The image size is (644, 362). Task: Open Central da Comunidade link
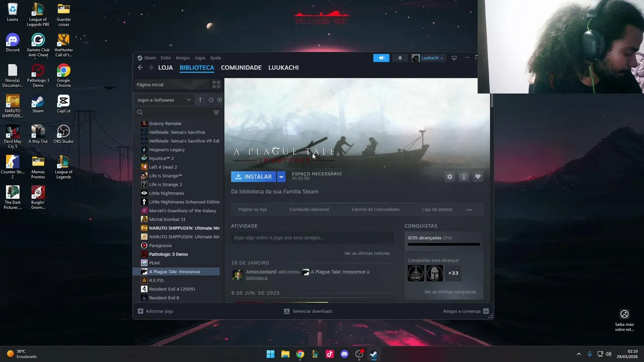(375, 210)
